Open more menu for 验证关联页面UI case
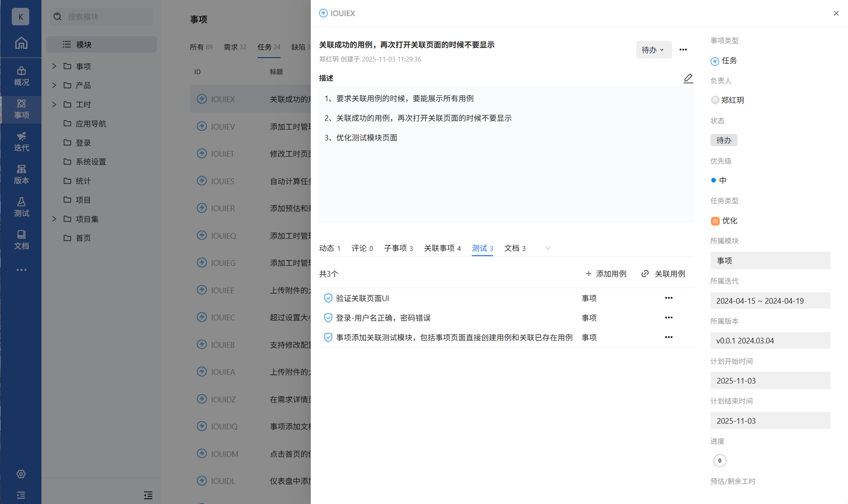The width and height of the screenshot is (848, 504). click(669, 298)
